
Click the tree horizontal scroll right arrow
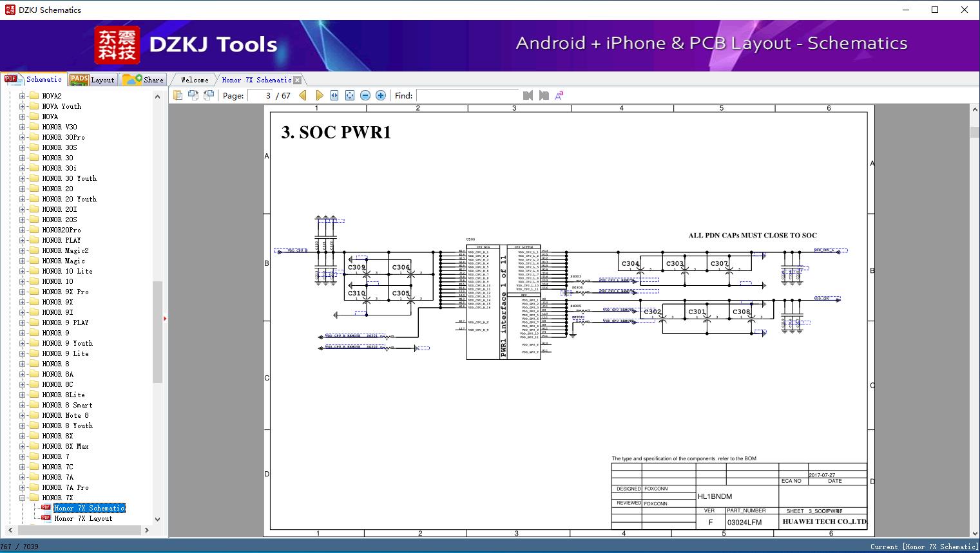point(146,530)
